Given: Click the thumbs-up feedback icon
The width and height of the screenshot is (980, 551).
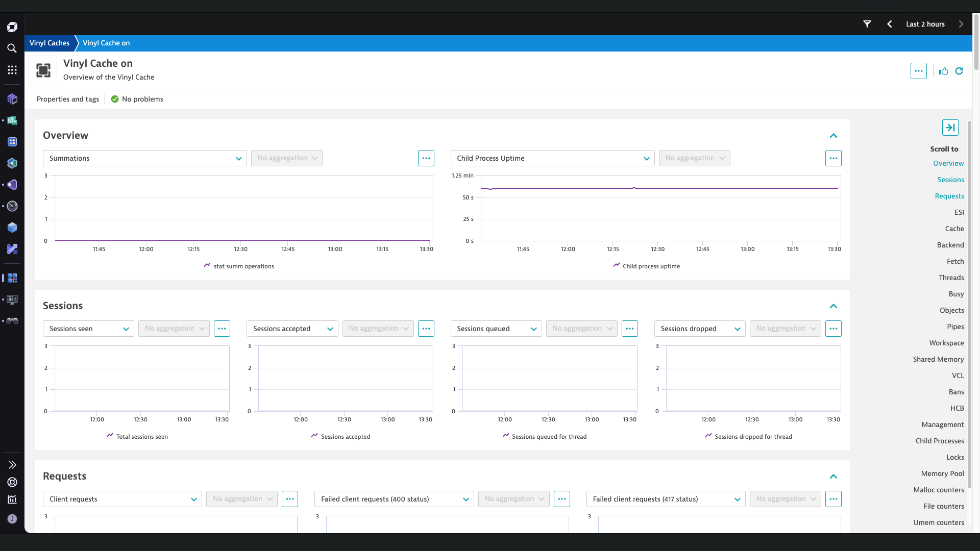Looking at the screenshot, I should click(x=944, y=71).
